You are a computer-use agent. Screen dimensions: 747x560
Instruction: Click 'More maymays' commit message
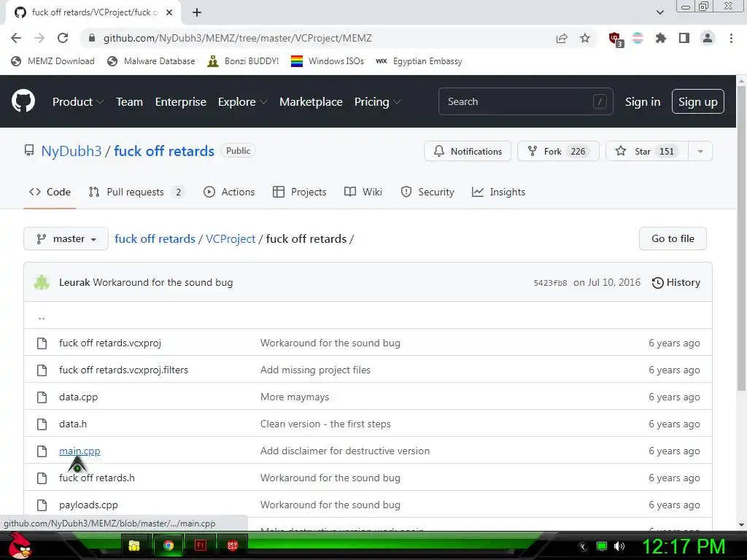[x=295, y=397]
